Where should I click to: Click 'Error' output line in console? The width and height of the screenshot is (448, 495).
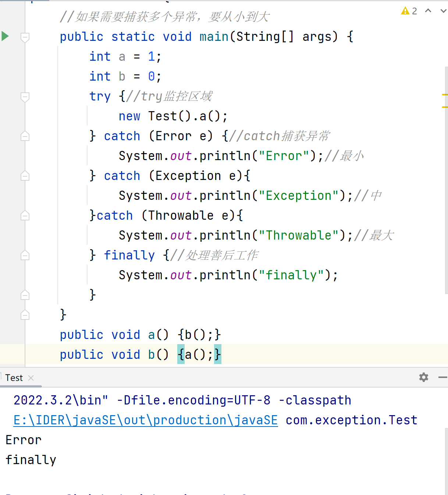pos(24,440)
